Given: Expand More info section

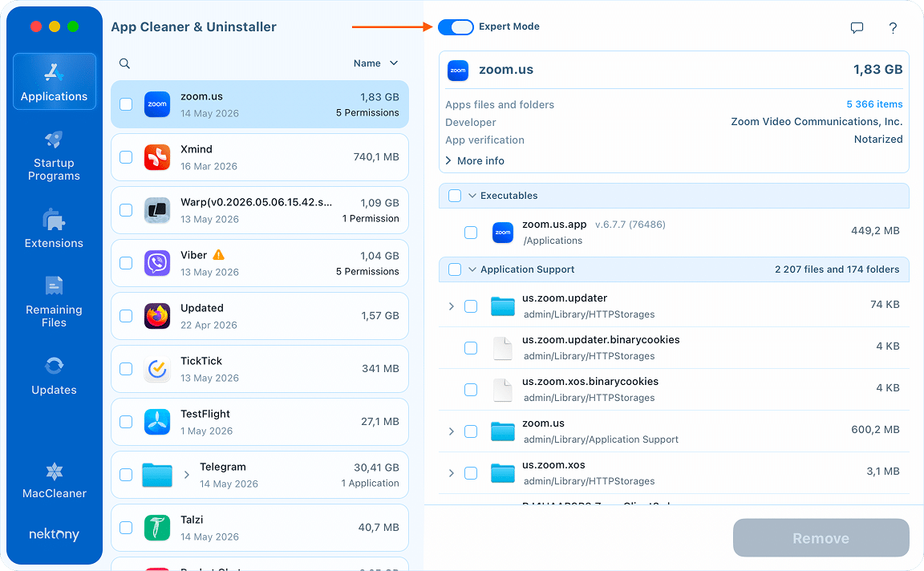Looking at the screenshot, I should click(475, 161).
